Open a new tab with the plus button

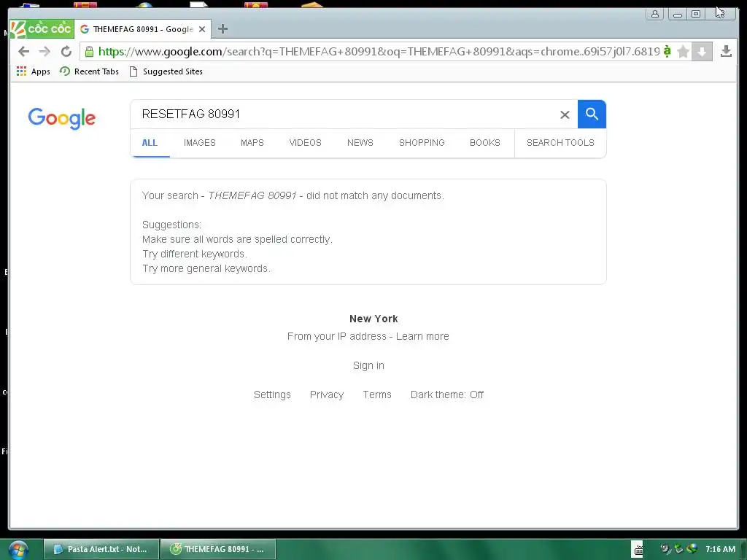[222, 29]
